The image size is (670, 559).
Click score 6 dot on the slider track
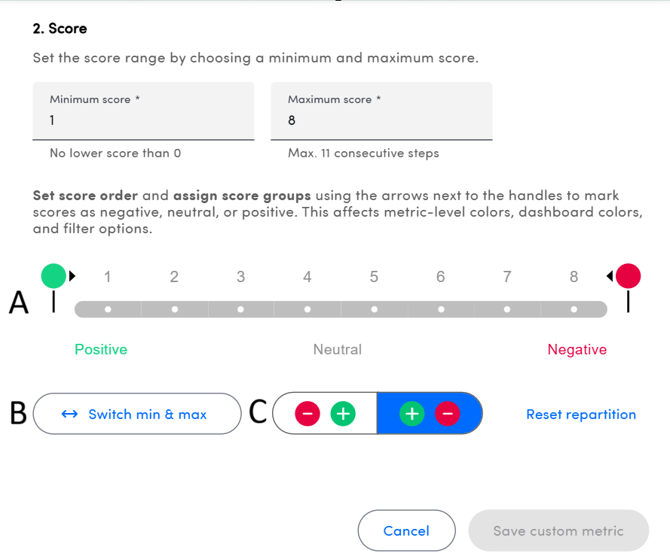pos(441,309)
